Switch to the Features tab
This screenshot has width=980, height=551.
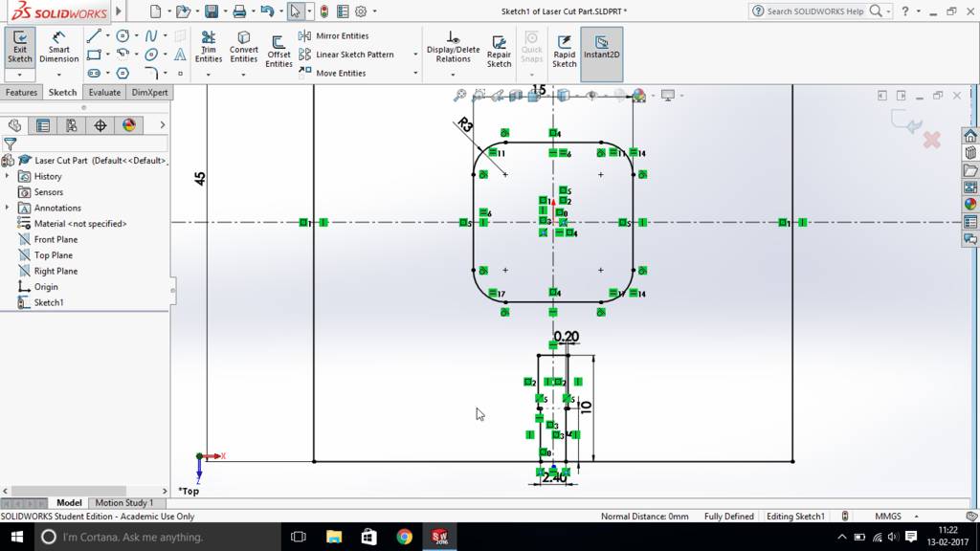coord(21,93)
